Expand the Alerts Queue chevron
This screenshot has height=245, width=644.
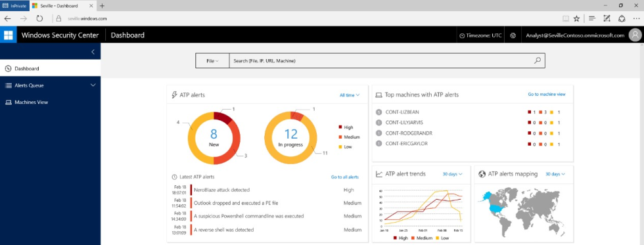pyautogui.click(x=93, y=85)
